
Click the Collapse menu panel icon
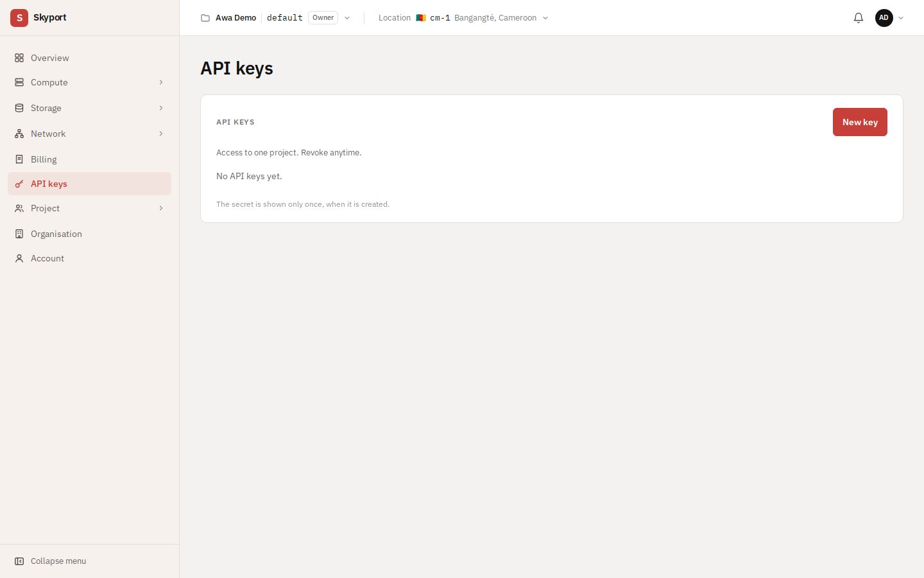click(19, 561)
